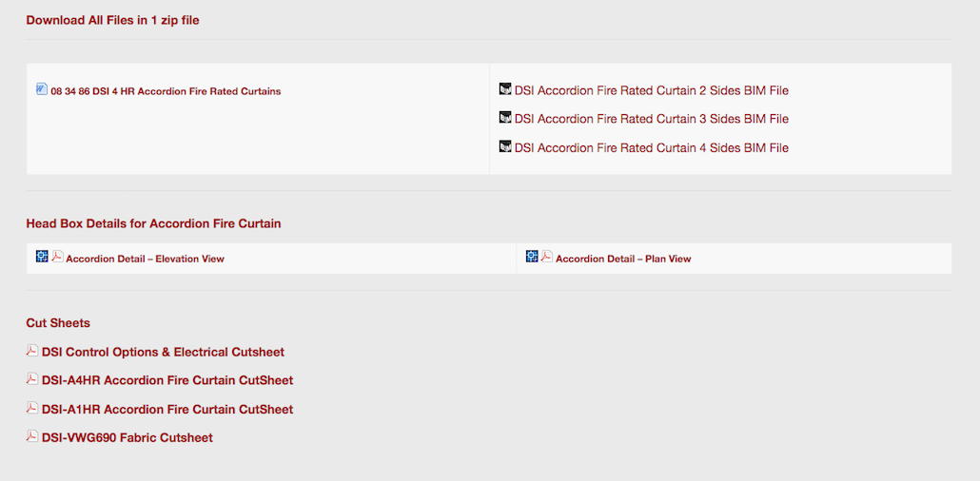
Task: Open DSI Control Options & Electrical Cutsheet
Action: [163, 353]
